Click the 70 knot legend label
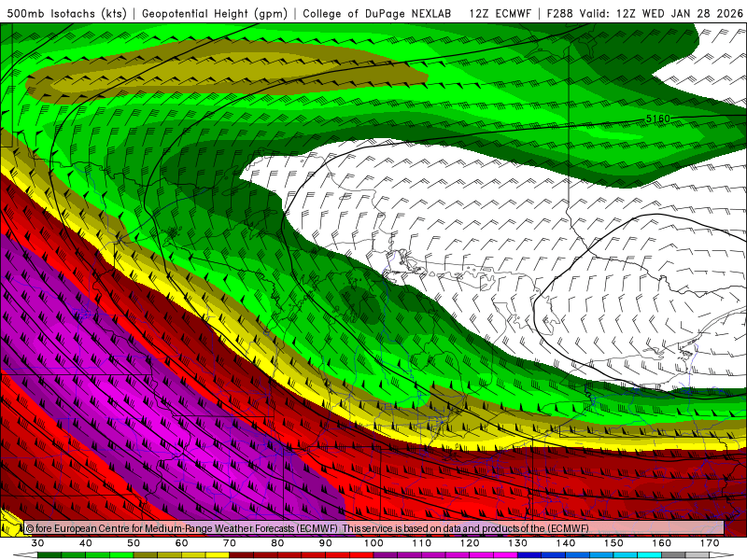Viewport: 747px width, 560px height. [x=230, y=543]
